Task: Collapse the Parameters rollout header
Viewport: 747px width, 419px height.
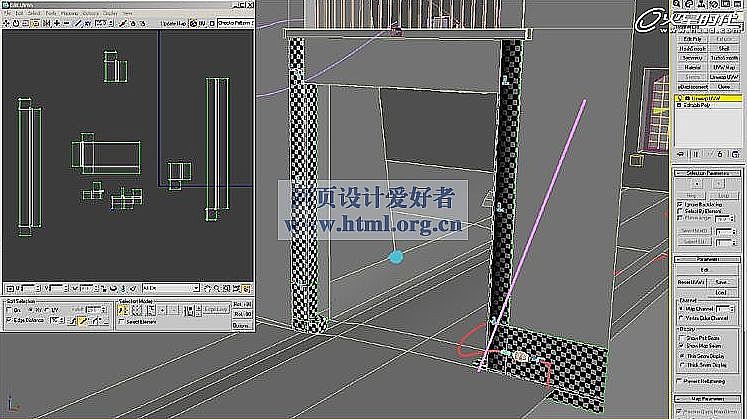Action: 708,259
